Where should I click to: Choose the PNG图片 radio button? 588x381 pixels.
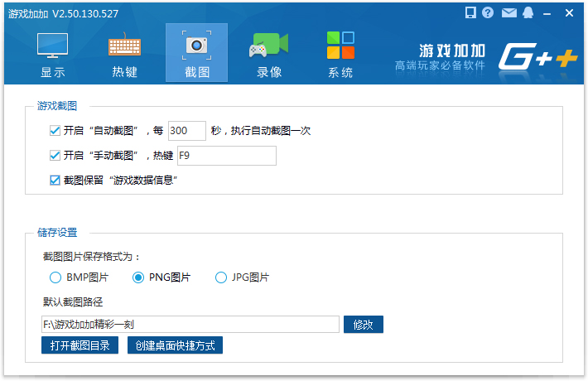(x=138, y=277)
